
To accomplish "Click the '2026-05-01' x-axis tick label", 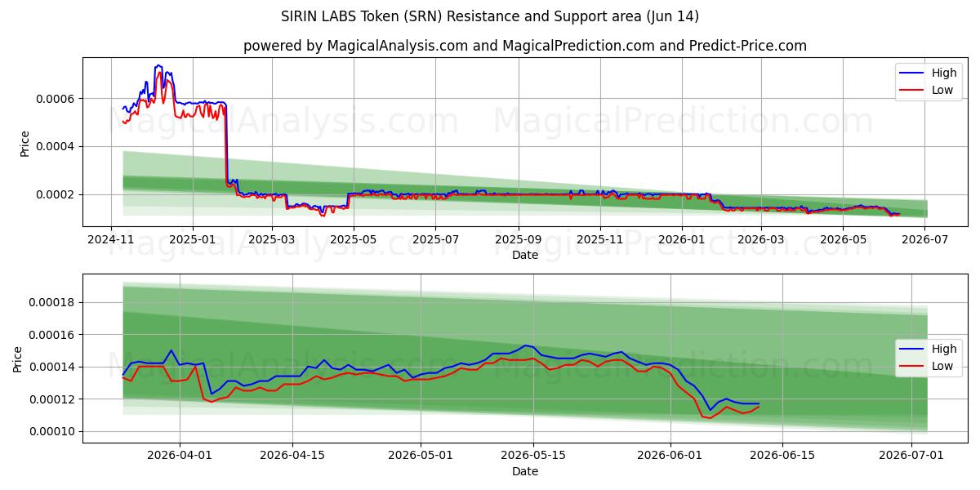I will point(421,456).
